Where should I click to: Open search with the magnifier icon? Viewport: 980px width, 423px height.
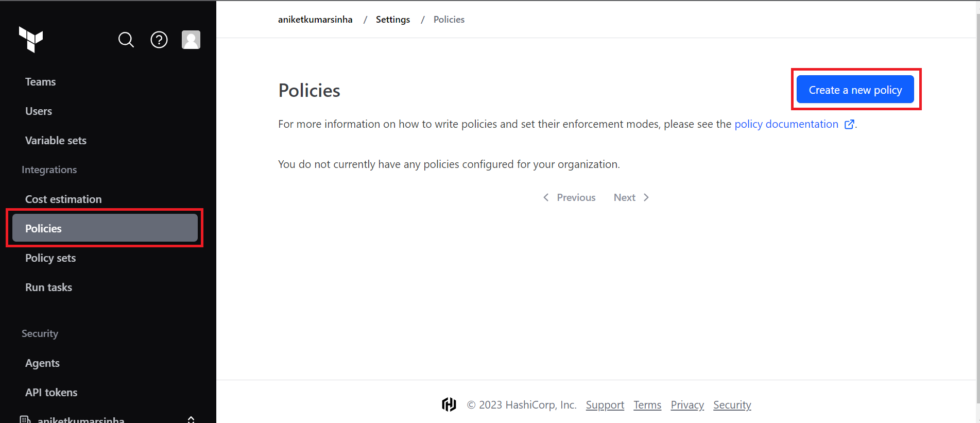126,40
